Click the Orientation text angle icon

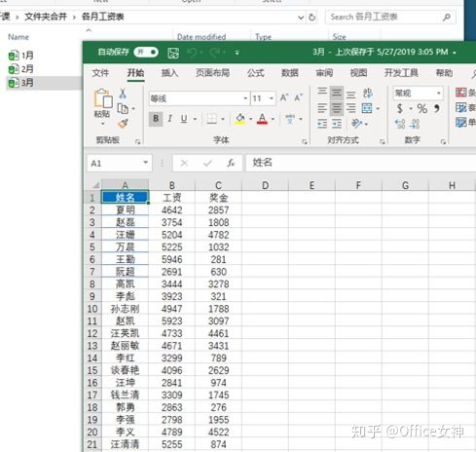coord(356,124)
